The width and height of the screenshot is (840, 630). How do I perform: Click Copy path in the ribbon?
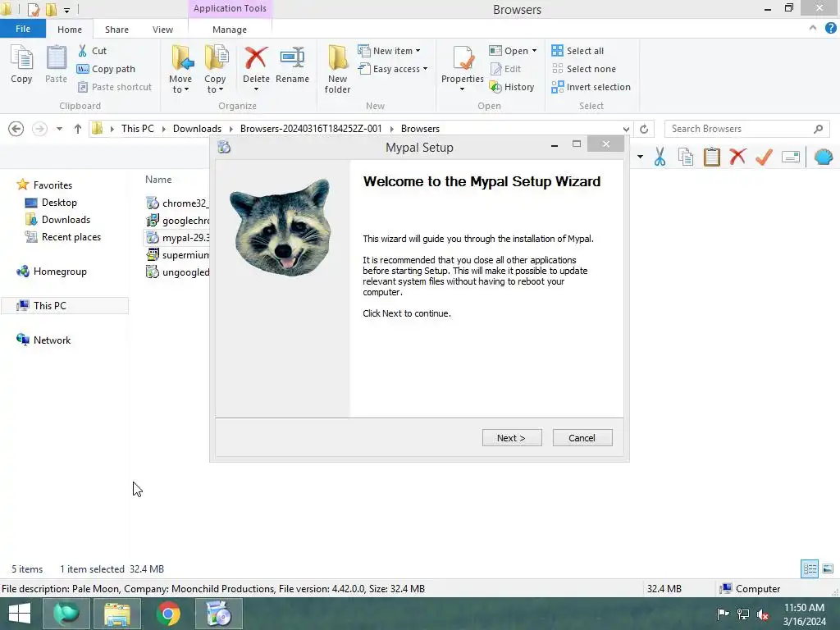coord(106,69)
